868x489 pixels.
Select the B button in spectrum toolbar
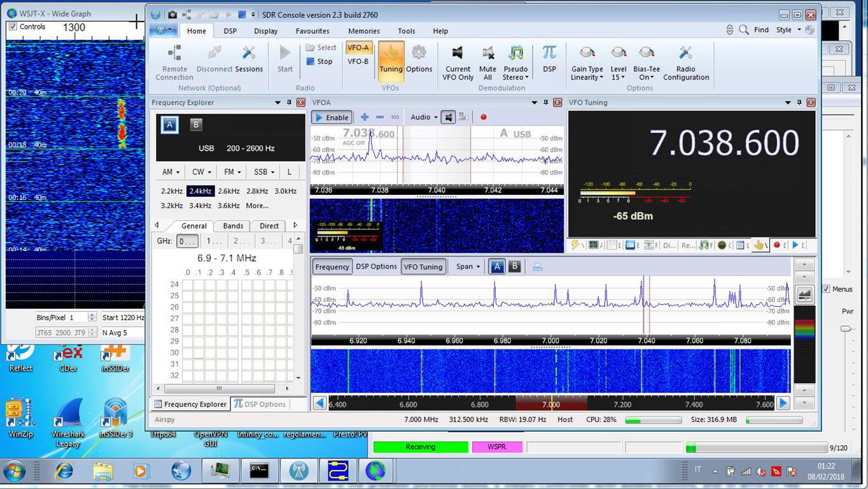click(x=515, y=267)
